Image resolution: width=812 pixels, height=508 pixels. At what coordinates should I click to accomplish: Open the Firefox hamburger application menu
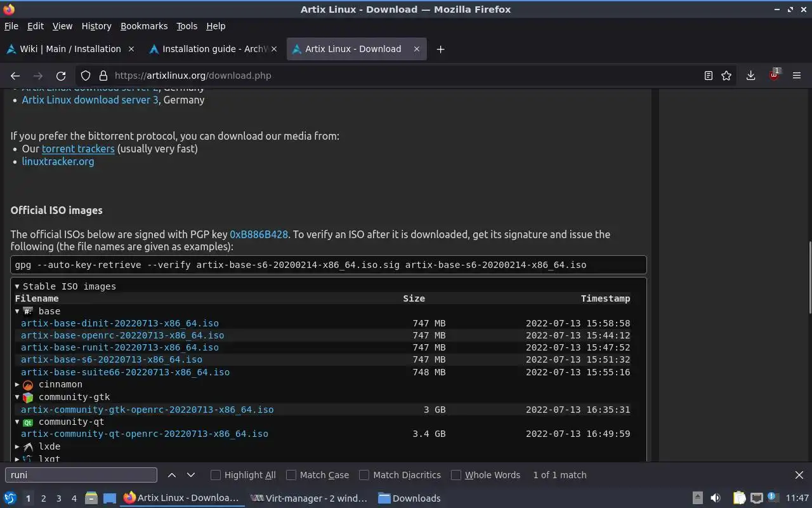[797, 76]
